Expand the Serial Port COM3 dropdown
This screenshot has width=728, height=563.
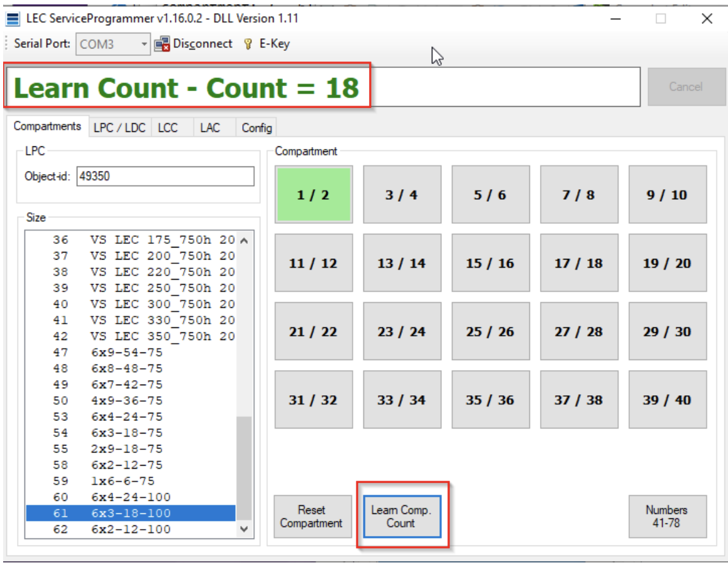(144, 45)
